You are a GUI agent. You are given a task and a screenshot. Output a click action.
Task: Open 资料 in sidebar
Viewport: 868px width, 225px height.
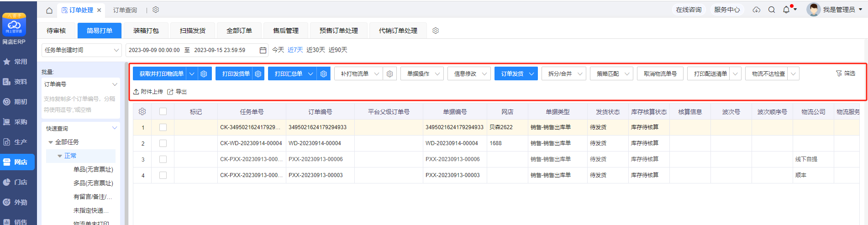pos(16,82)
